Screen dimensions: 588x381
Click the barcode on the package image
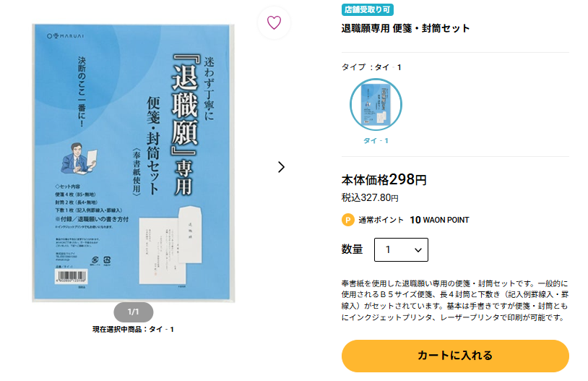point(71,277)
